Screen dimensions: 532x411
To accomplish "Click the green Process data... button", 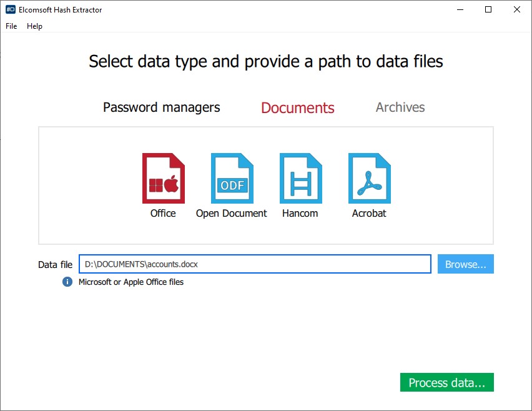I will [x=446, y=383].
